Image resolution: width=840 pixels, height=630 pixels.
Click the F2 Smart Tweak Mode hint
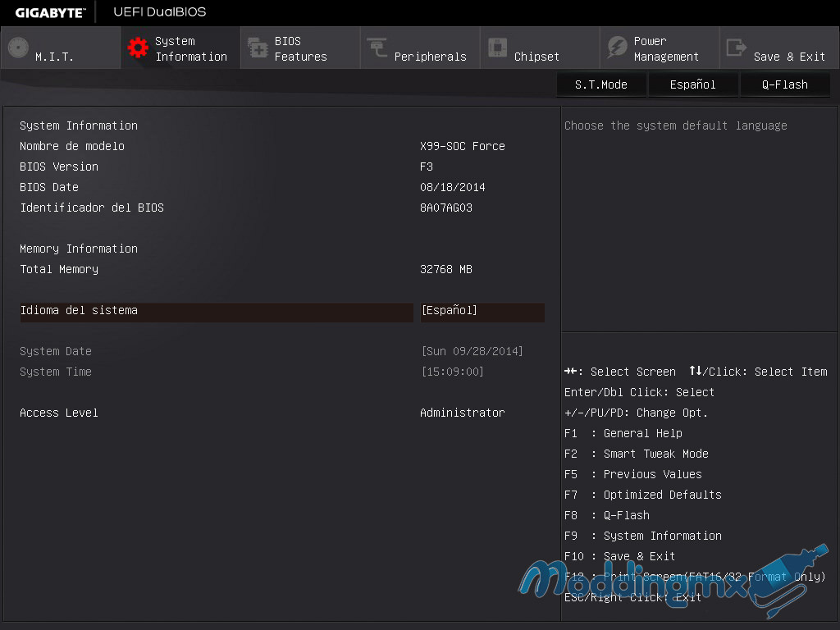(x=637, y=454)
